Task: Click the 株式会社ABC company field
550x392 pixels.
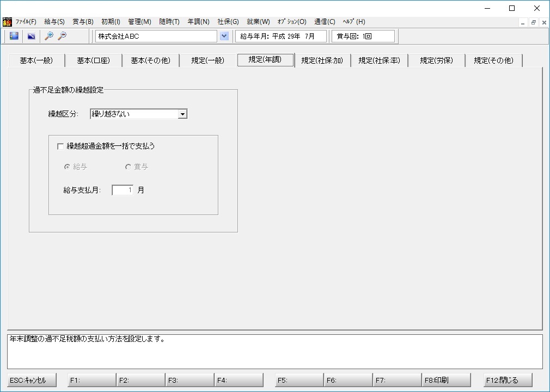Action: [156, 36]
